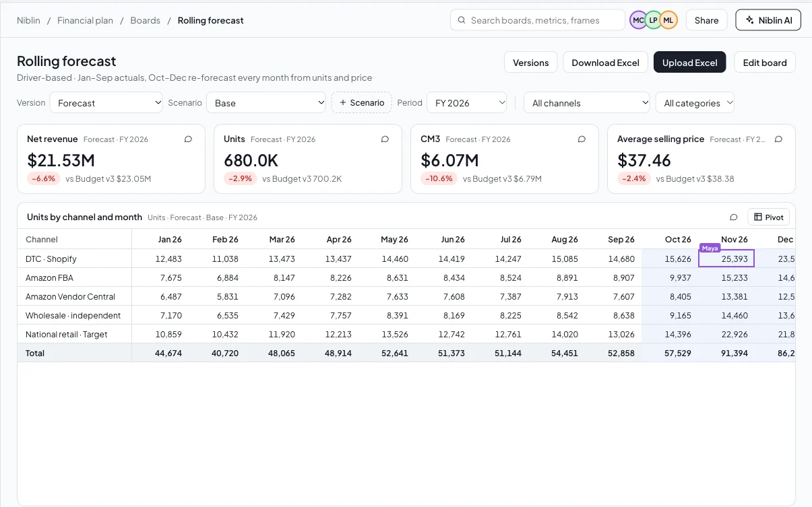Launch Niblin AI assistant
The image size is (812, 507).
pos(768,20)
